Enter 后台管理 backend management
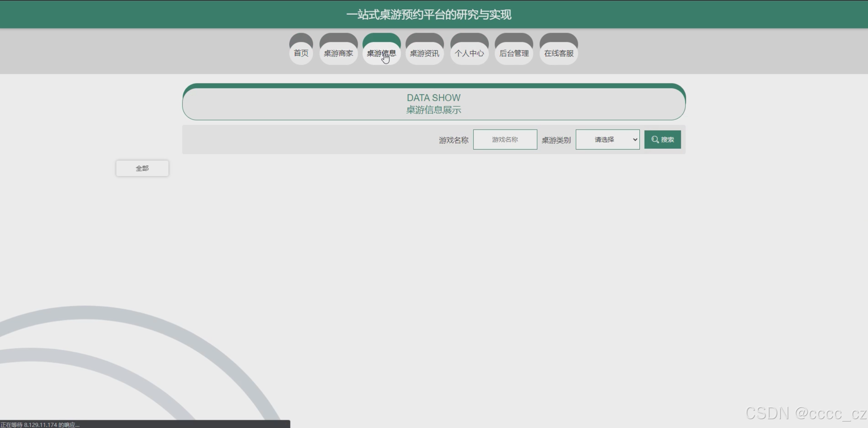 click(514, 53)
